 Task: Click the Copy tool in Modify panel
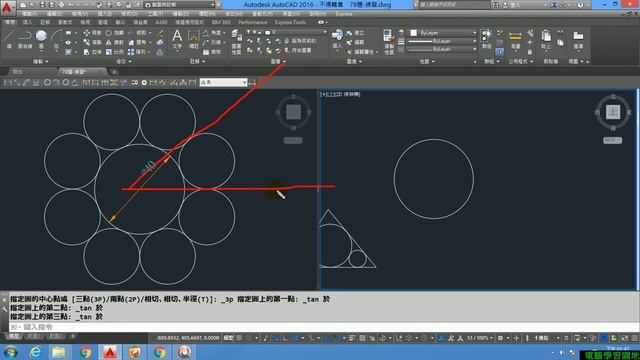click(92, 42)
